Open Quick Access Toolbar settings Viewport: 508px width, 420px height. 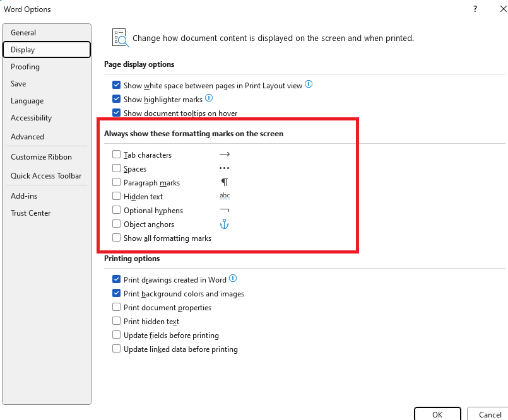(47, 176)
